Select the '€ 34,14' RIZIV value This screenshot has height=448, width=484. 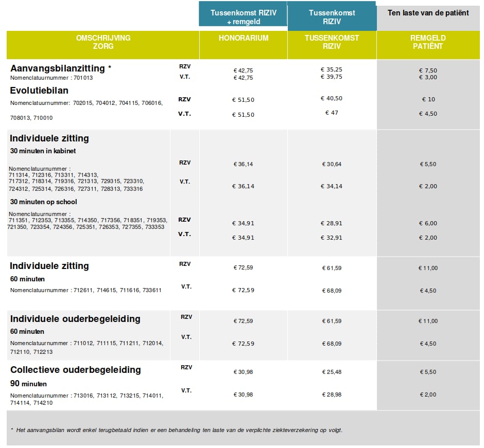[x=332, y=186]
